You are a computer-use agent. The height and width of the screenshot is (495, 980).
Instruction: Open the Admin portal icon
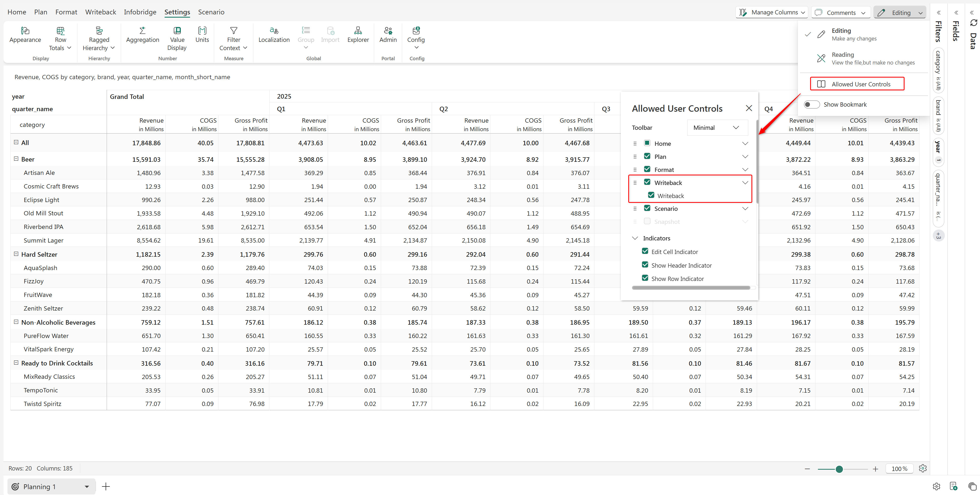coord(388,31)
